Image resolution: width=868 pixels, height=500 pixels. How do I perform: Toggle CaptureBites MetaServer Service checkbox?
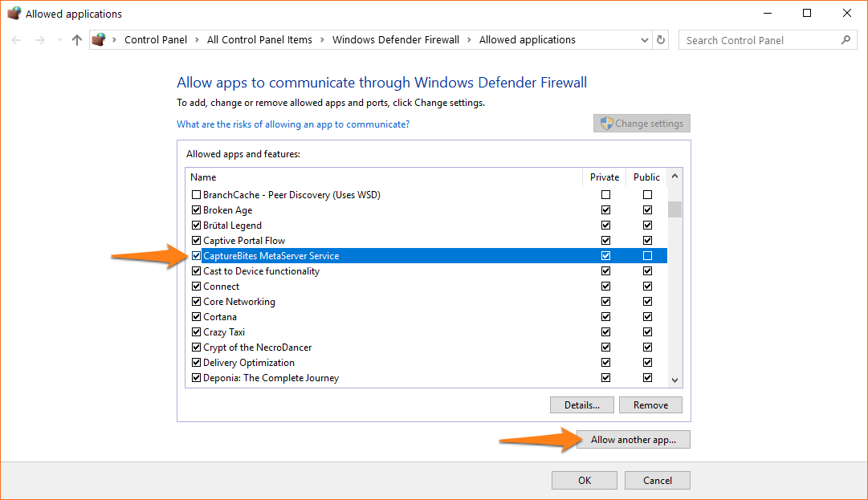click(x=196, y=255)
